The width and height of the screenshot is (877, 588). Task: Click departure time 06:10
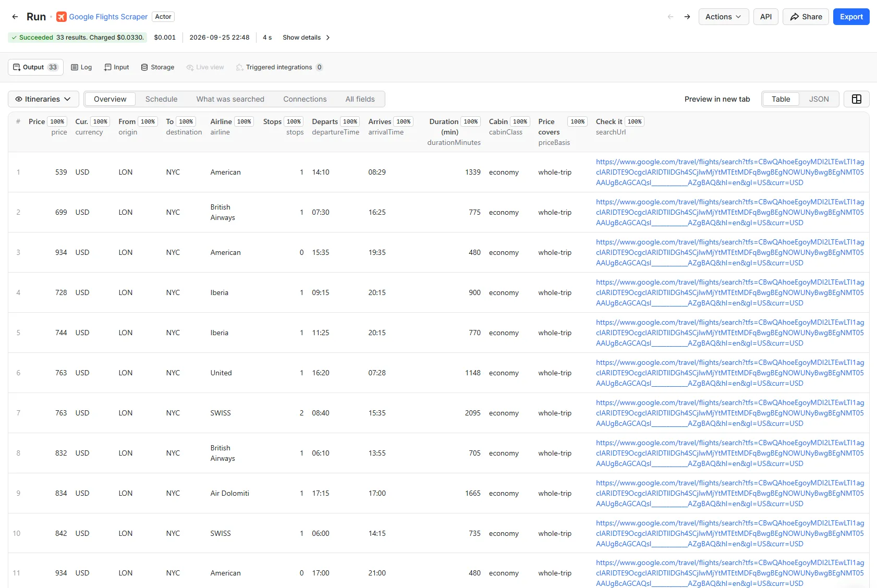tap(321, 453)
